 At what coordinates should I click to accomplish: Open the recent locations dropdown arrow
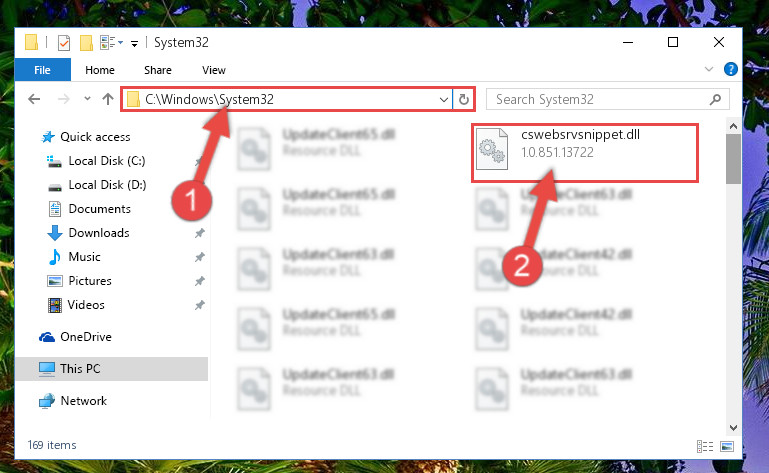[x=87, y=99]
